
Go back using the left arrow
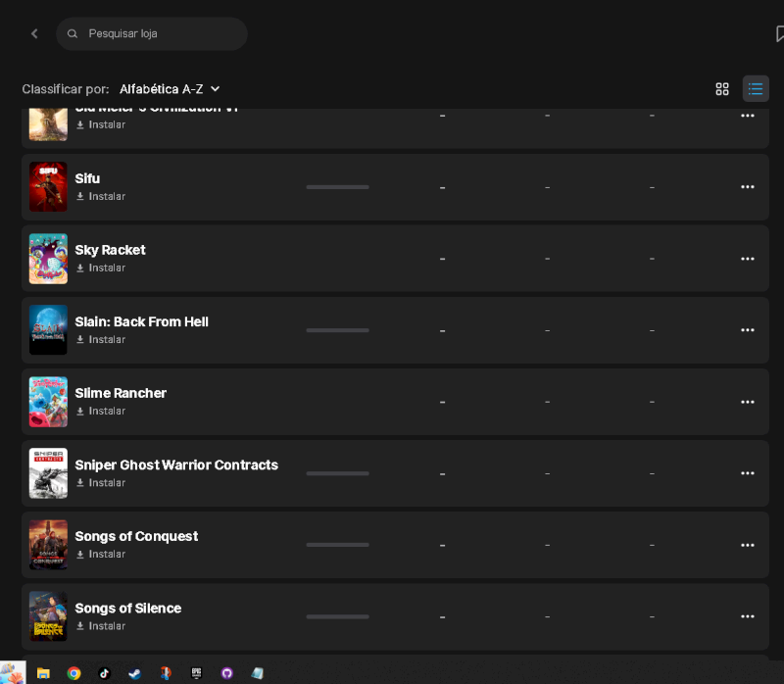[34, 33]
